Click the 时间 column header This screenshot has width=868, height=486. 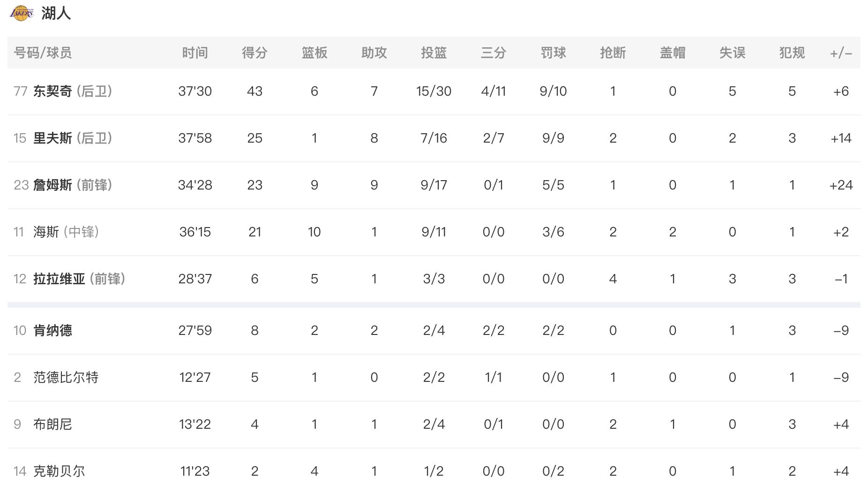pyautogui.click(x=195, y=53)
